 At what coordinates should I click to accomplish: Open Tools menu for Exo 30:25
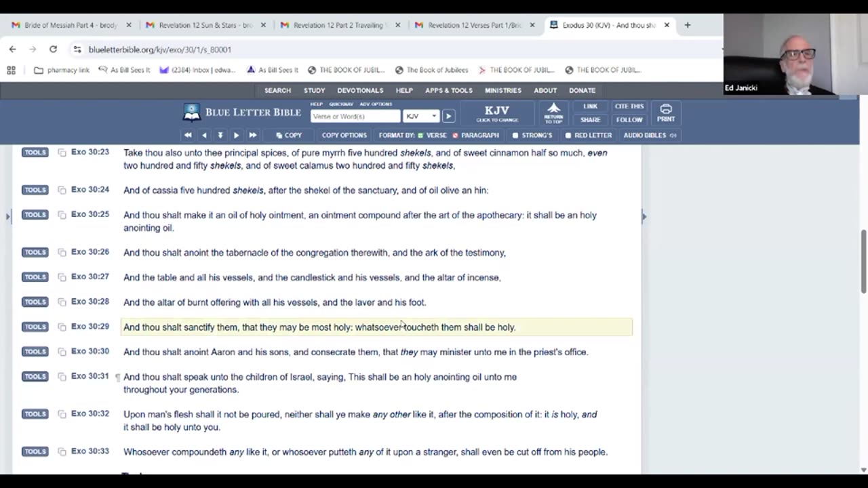tap(35, 215)
